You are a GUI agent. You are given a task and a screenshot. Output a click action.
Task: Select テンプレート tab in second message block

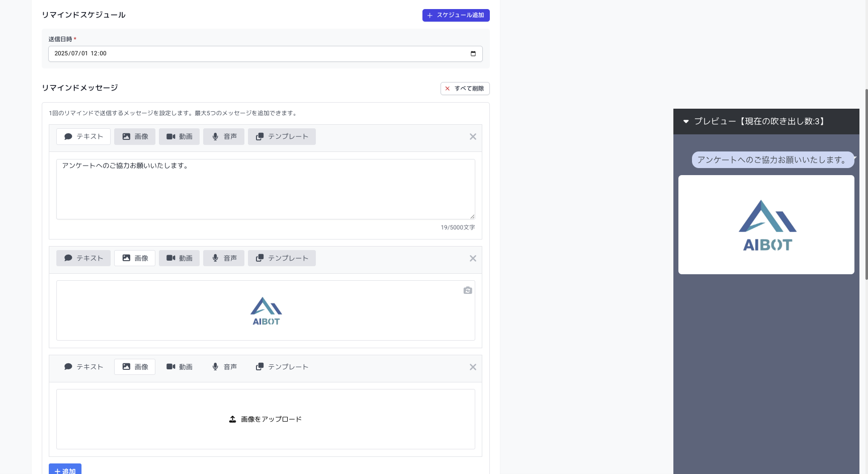(x=282, y=258)
